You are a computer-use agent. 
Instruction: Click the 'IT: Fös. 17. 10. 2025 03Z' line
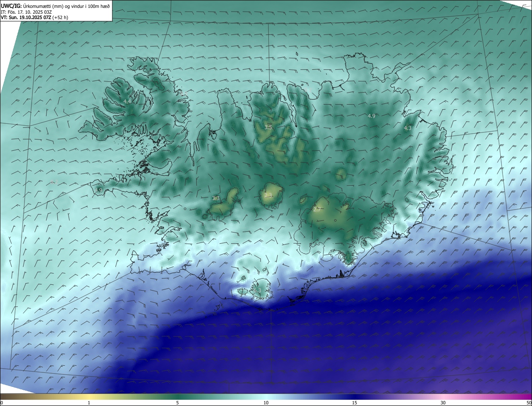26,12
